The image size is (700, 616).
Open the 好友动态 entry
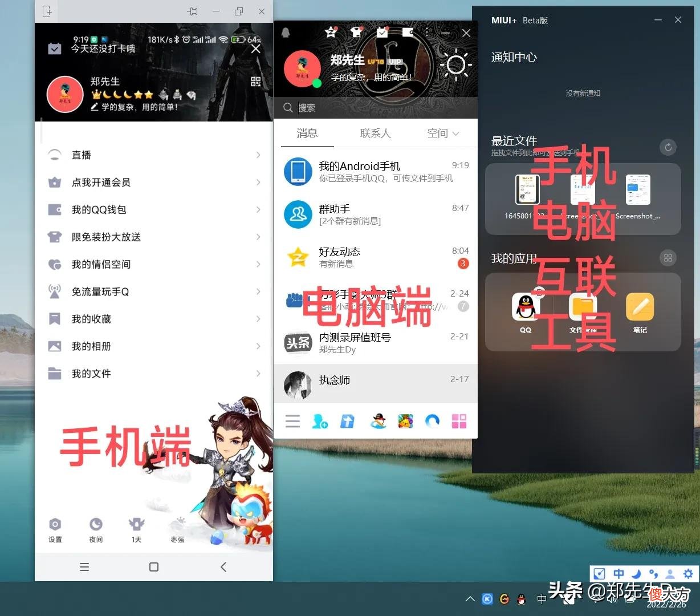(376, 257)
